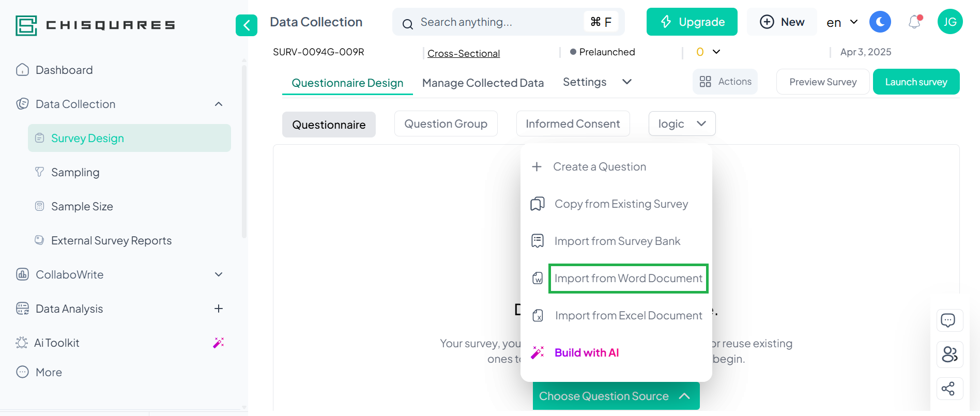Select the Question Group sub-tab

point(446,124)
